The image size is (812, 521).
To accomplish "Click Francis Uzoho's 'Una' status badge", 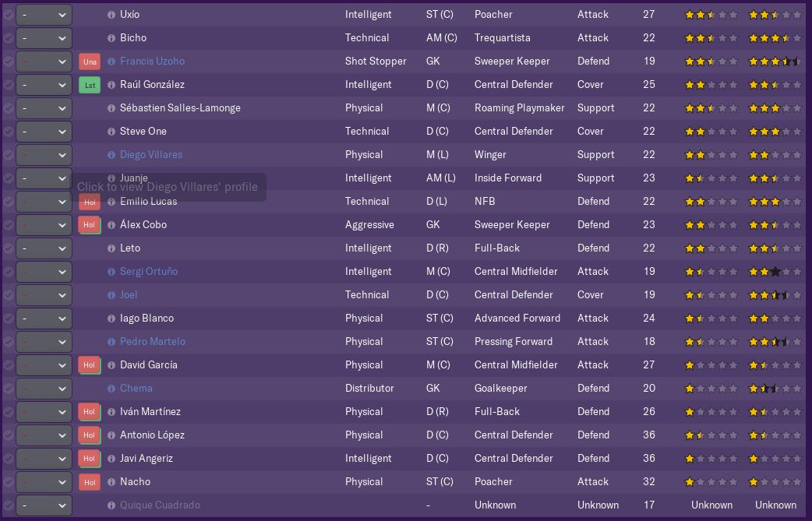I will tap(90, 62).
